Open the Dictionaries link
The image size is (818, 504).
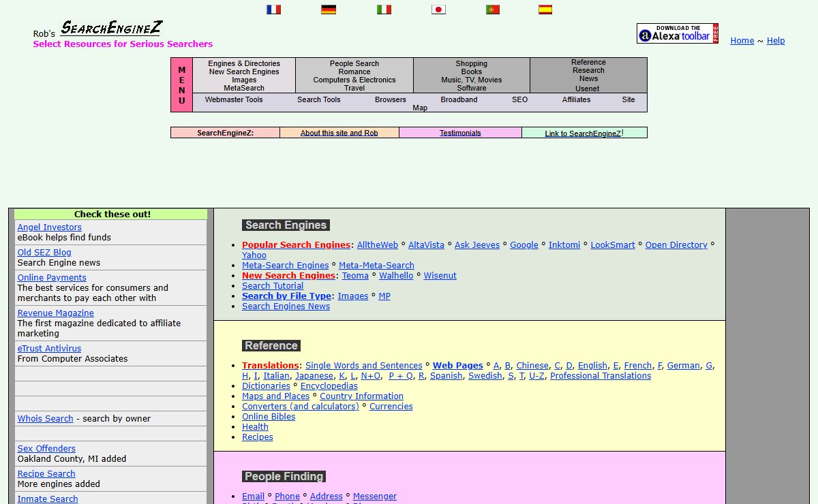[x=266, y=386]
